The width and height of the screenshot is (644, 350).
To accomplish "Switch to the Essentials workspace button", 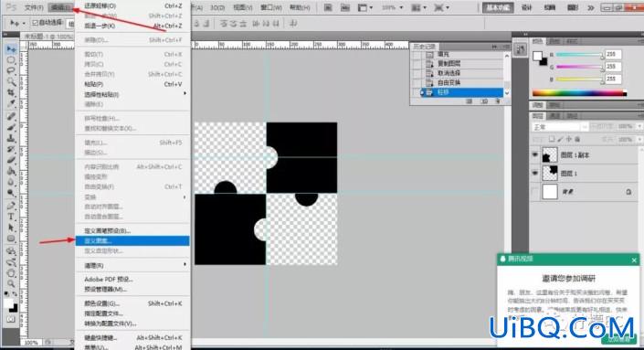I will pyautogui.click(x=498, y=7).
